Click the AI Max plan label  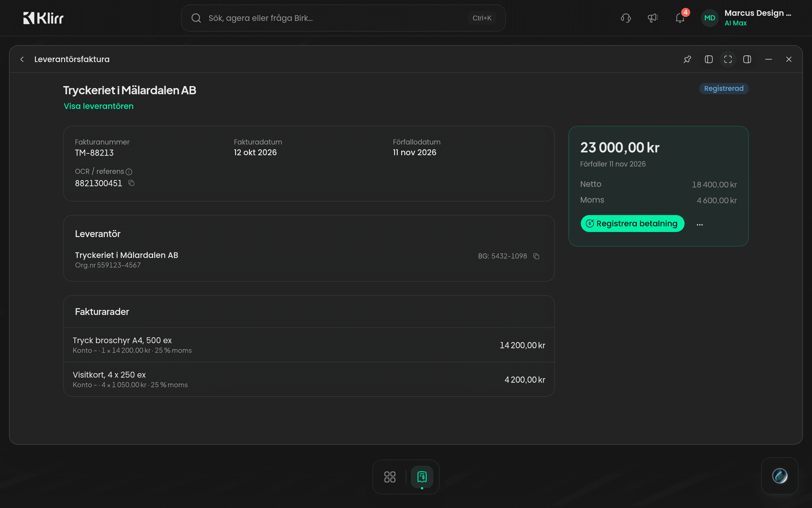(736, 23)
